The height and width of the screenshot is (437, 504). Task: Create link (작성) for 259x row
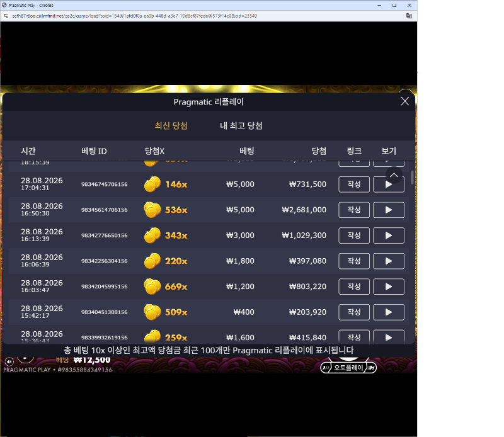(x=354, y=337)
